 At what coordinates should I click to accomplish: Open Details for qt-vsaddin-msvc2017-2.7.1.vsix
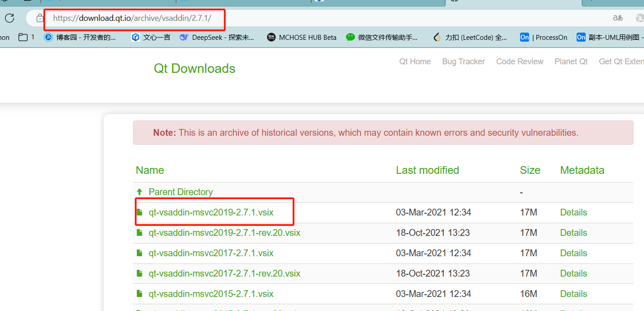pos(573,253)
